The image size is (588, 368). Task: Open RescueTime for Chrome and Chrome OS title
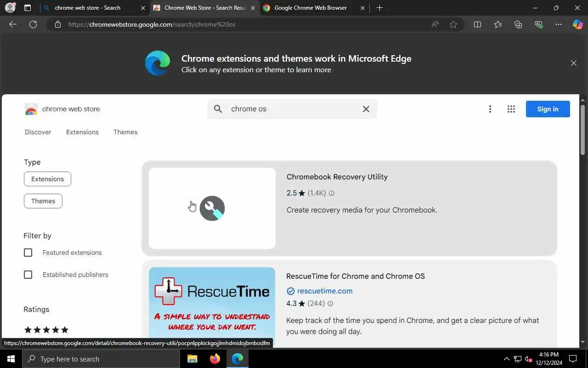[356, 276]
